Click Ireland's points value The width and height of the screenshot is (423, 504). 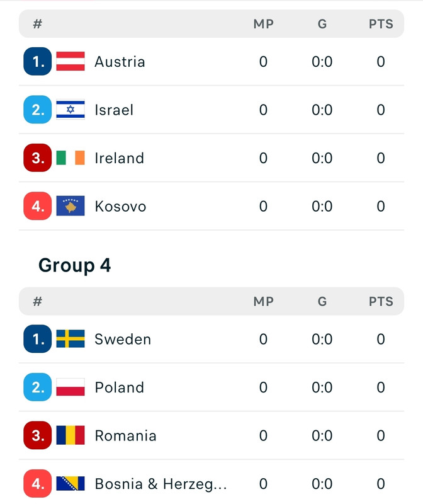[x=381, y=158]
